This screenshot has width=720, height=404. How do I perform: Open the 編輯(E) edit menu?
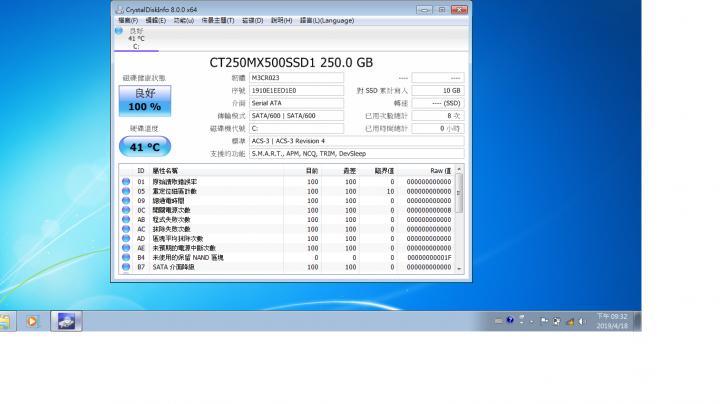[156, 21]
